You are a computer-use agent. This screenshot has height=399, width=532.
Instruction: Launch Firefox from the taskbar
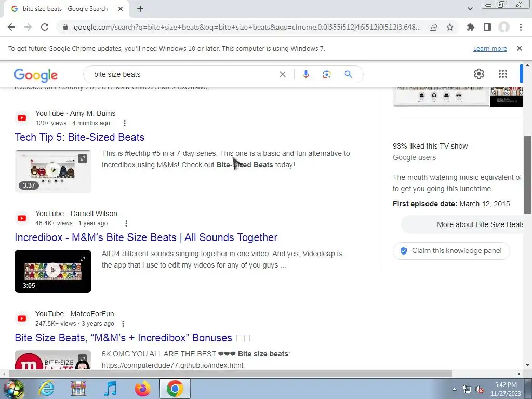142,389
